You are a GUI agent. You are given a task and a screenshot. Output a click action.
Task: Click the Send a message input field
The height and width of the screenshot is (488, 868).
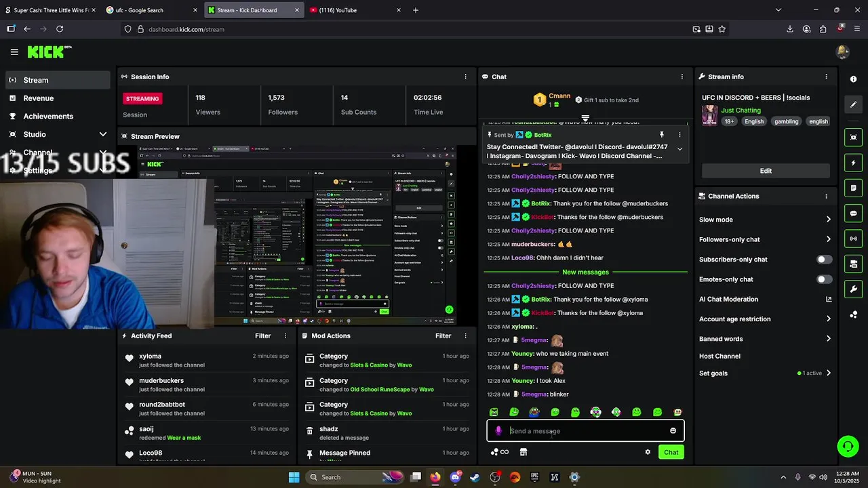coord(585,431)
